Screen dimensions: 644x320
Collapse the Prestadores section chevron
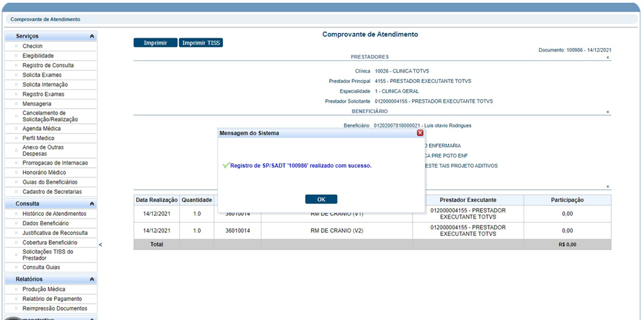608,57
